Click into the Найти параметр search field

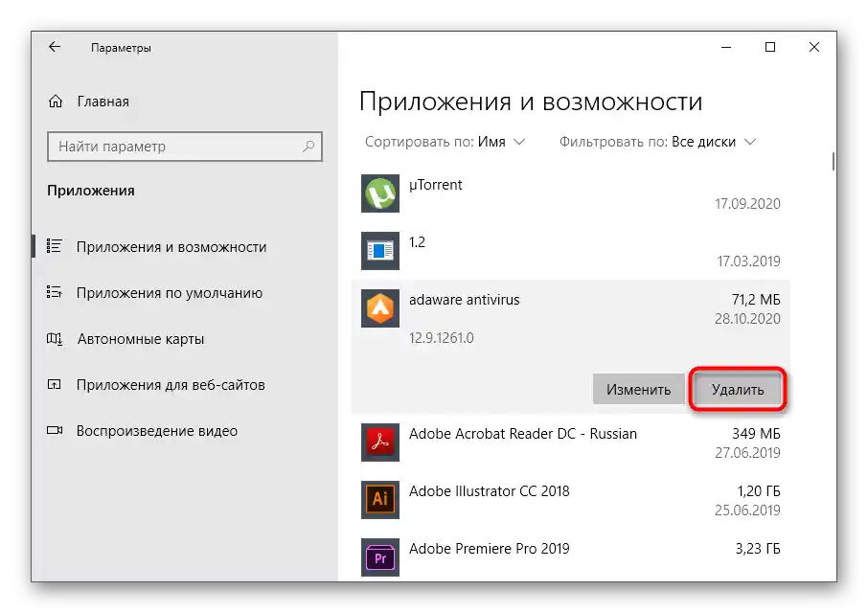[184, 146]
